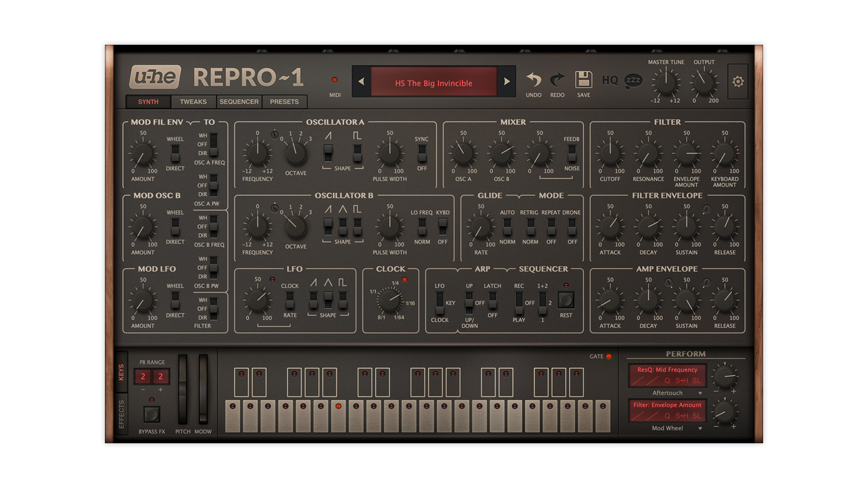Toggle Mode DRONE switch
Viewport: 868px width, 488px height.
572,226
